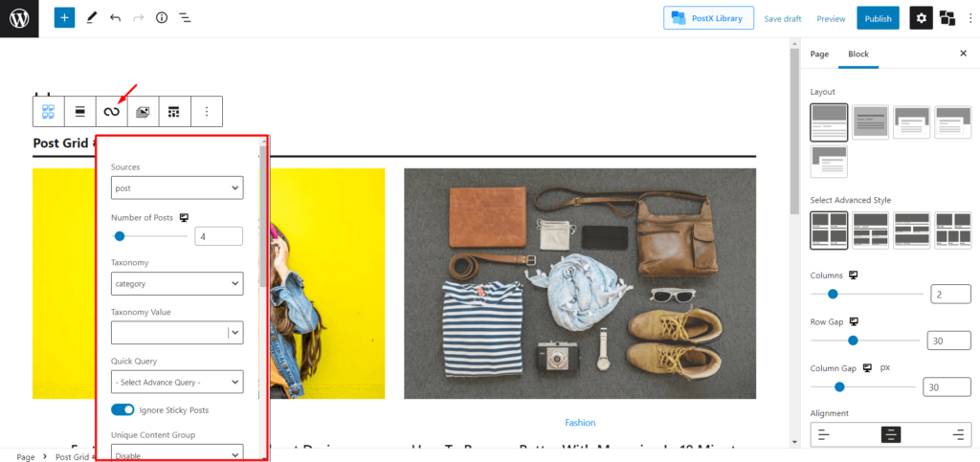This screenshot has height=462, width=980.
Task: Open the block inserter plus button
Action: click(x=64, y=18)
